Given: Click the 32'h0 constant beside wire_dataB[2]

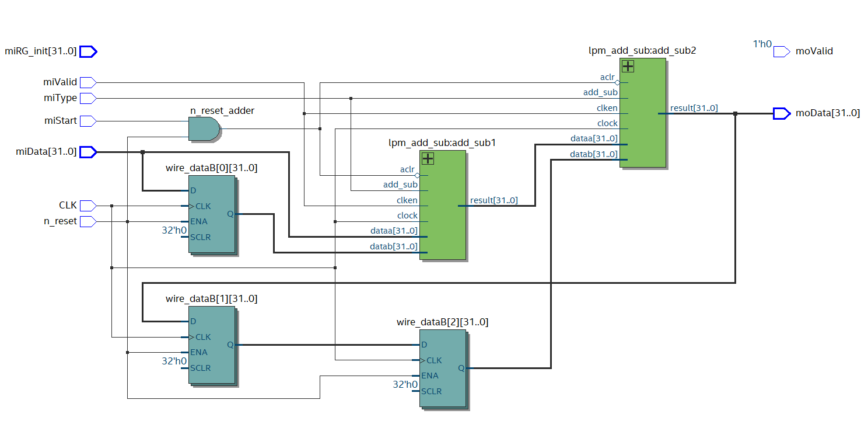Looking at the screenshot, I should (405, 384).
